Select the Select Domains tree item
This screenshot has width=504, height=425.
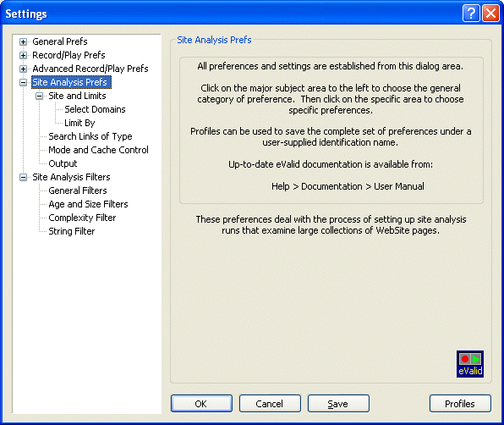pos(95,109)
